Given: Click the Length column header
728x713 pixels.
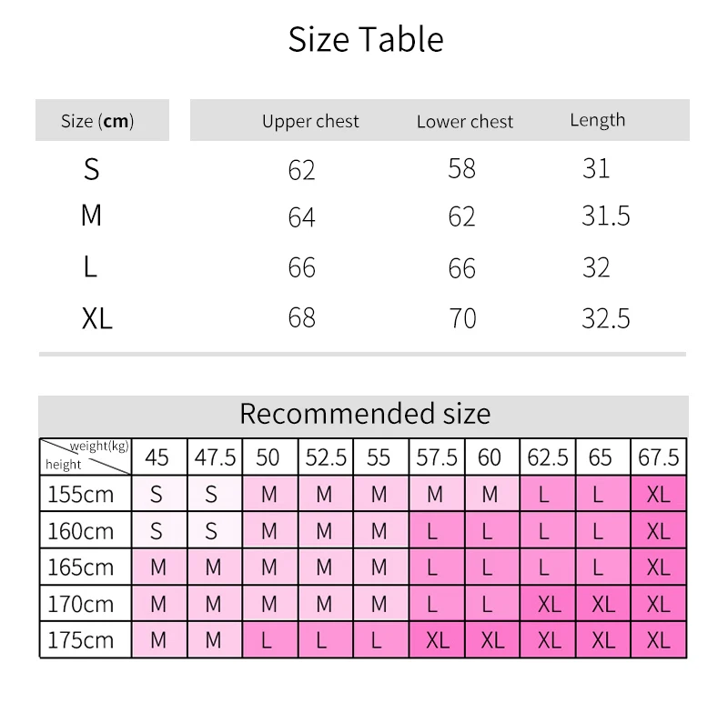Looking at the screenshot, I should pyautogui.click(x=598, y=120).
